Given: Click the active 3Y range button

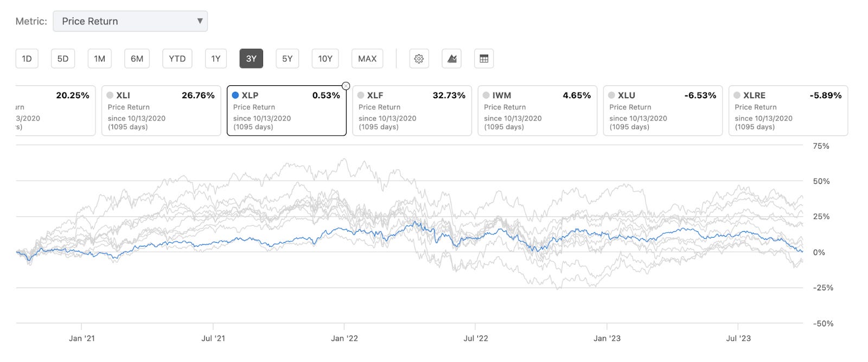Looking at the screenshot, I should 251,59.
